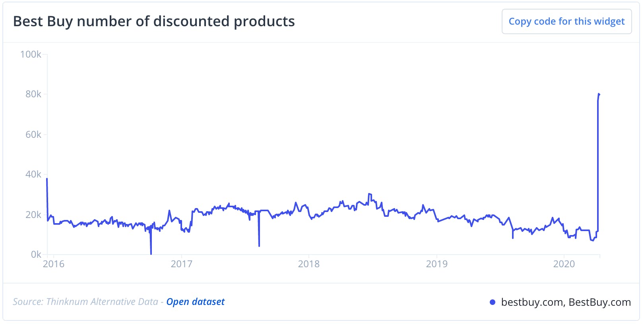Screen dimensions: 644x324
Task: Click the 20k y-axis label
Action: click(x=33, y=215)
